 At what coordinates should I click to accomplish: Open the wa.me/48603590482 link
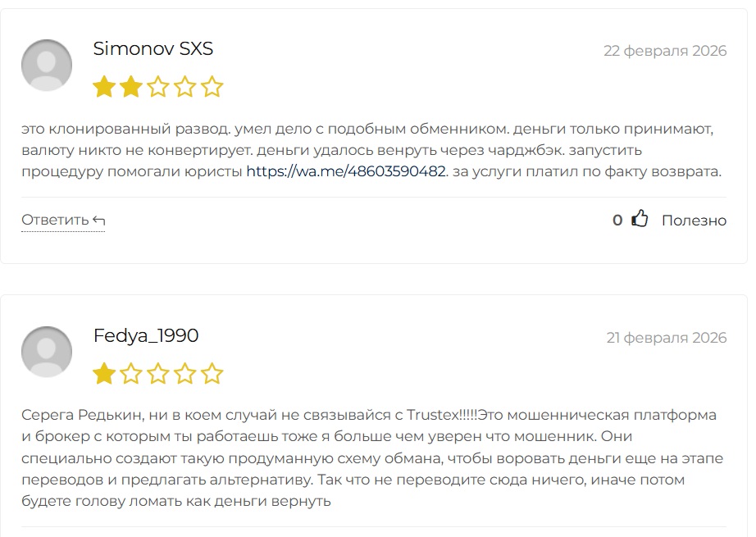click(x=345, y=172)
